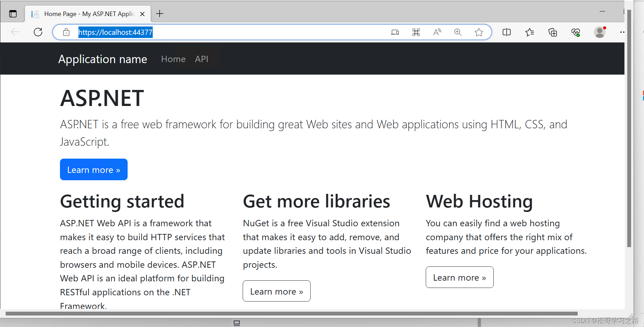The image size is (644, 327).
Task: Reload the page with the refresh icon
Action: point(38,32)
